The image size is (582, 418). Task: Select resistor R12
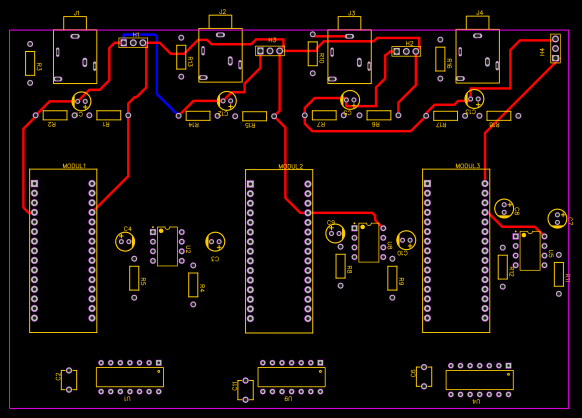coord(503,267)
